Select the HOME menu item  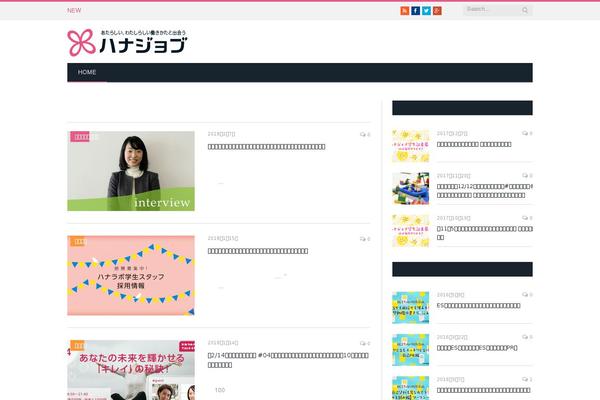[x=87, y=72]
